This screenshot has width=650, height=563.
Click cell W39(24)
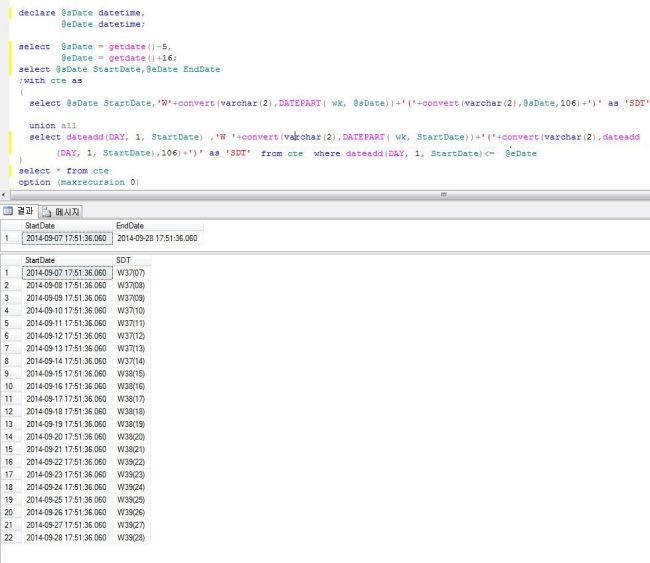tap(132, 487)
